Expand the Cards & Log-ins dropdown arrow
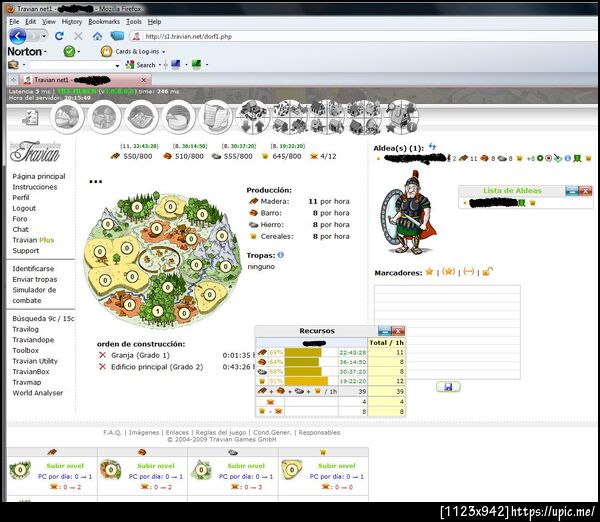 (x=163, y=52)
